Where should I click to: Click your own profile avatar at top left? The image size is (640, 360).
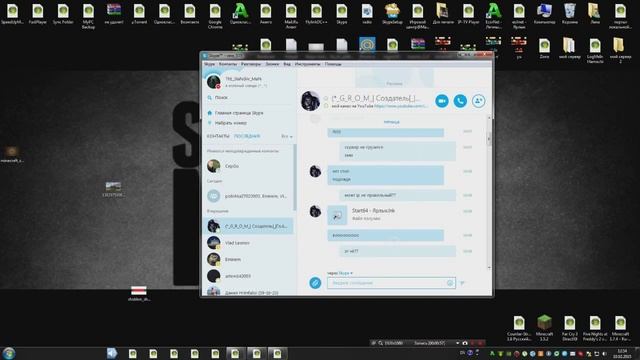(x=213, y=82)
